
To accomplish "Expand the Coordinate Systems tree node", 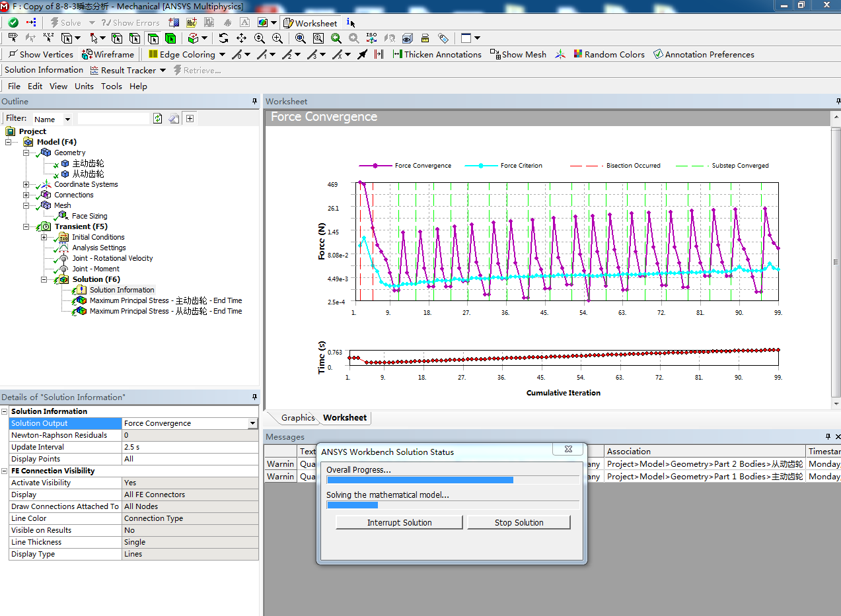I will pos(26,185).
